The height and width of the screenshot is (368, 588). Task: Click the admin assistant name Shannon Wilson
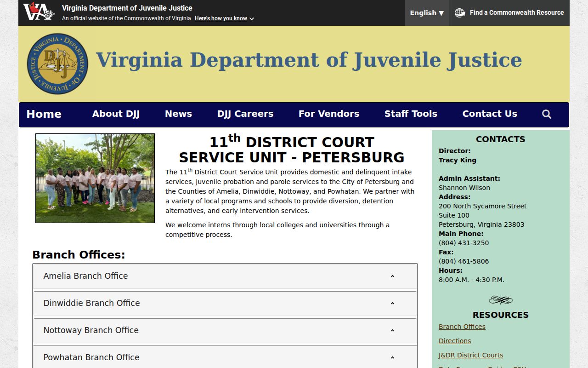[464, 188]
